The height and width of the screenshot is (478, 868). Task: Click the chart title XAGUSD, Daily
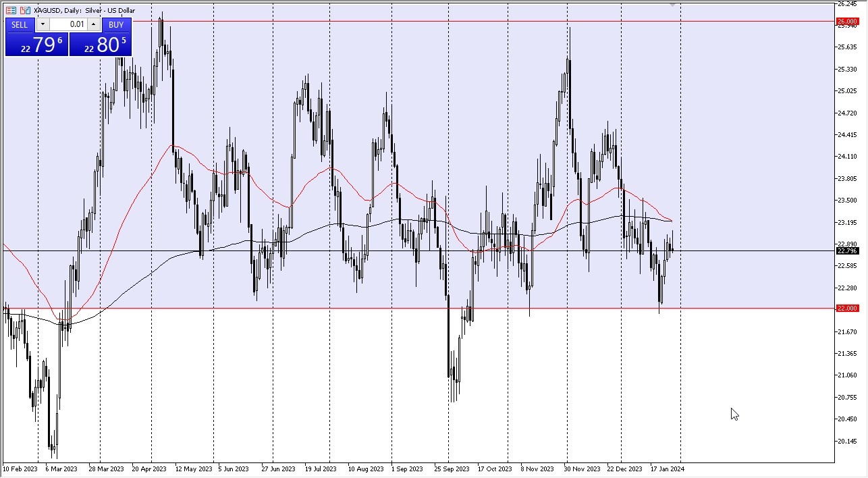[x=57, y=10]
